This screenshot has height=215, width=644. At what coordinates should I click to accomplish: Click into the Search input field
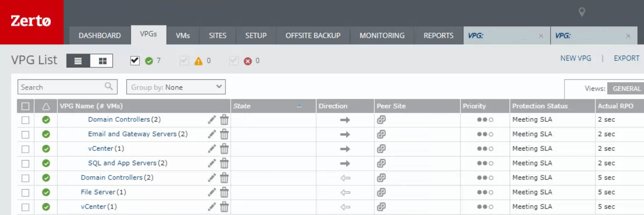click(x=60, y=87)
